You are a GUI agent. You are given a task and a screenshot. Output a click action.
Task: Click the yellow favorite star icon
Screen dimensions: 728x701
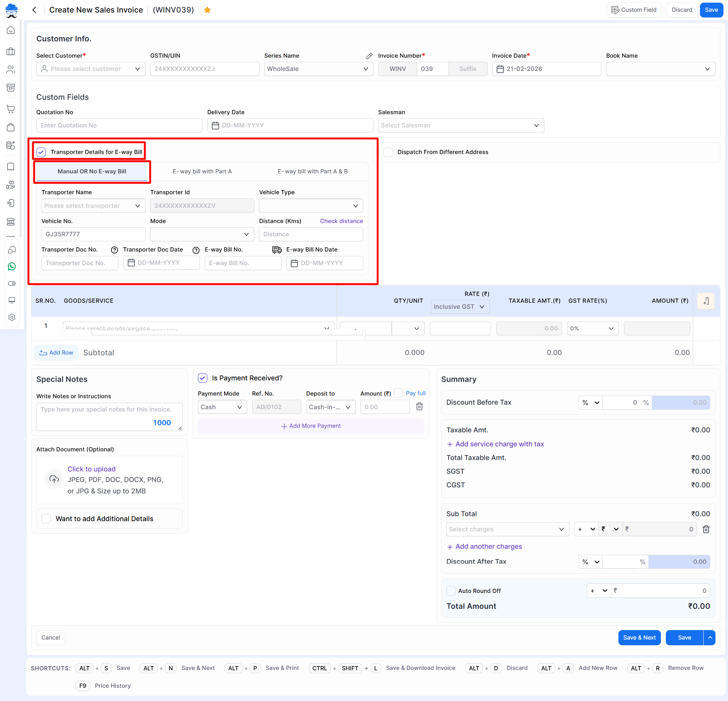pyautogui.click(x=207, y=10)
